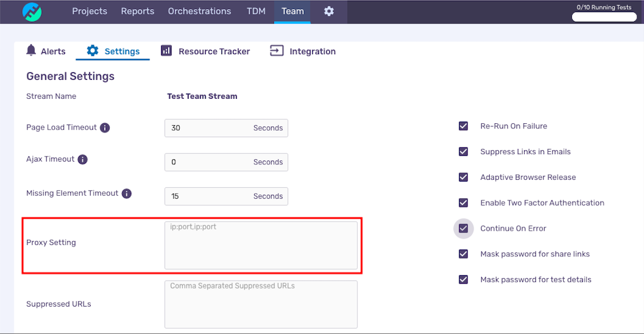Click the application logo icon
The image size is (644, 334).
click(x=32, y=11)
